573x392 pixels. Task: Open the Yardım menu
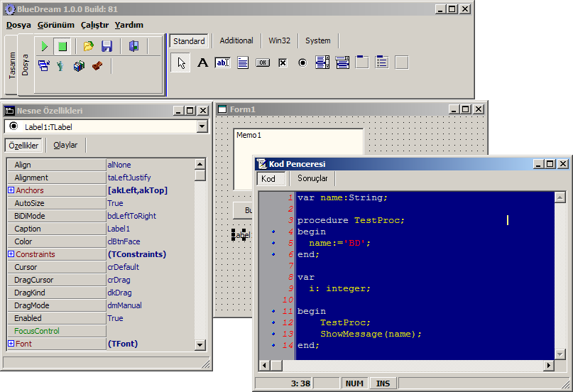[129, 25]
